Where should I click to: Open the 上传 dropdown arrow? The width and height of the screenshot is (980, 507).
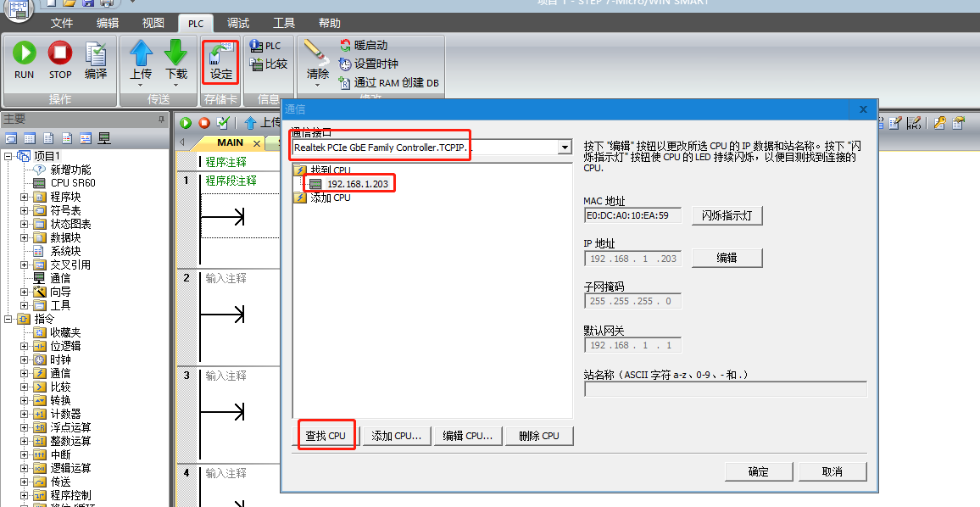[141, 85]
